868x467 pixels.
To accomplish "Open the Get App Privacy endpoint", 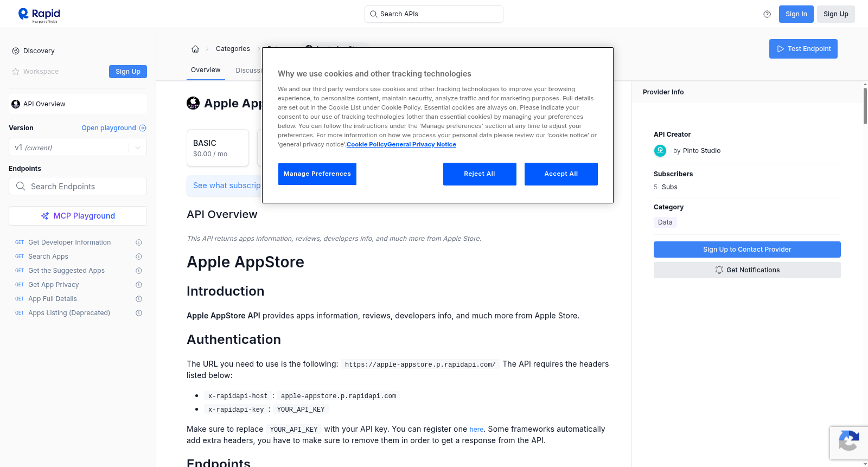I will coord(54,285).
